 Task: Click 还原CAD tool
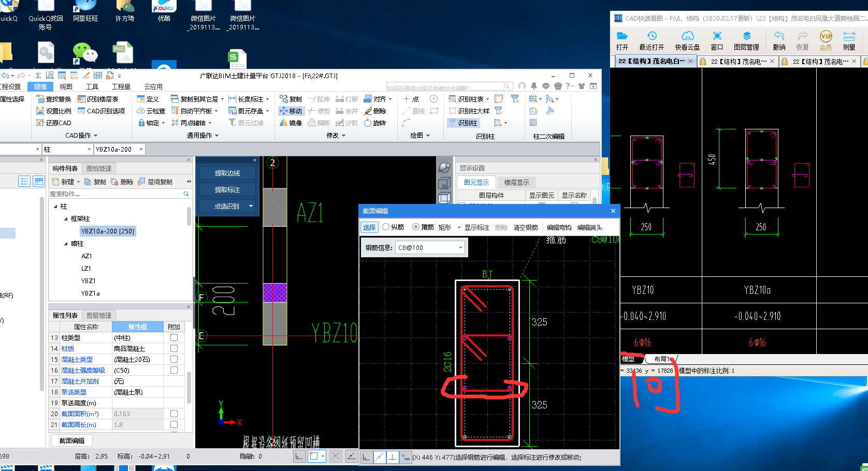[x=54, y=123]
